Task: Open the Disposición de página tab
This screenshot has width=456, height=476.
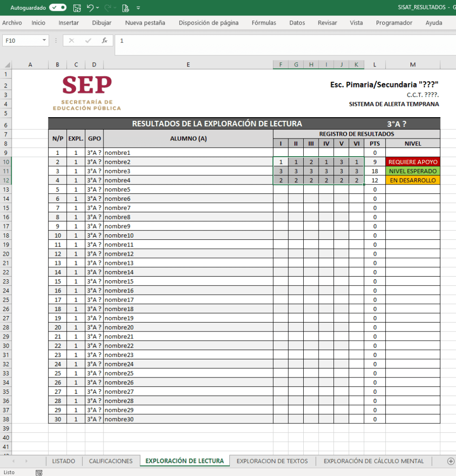Action: 208,23
